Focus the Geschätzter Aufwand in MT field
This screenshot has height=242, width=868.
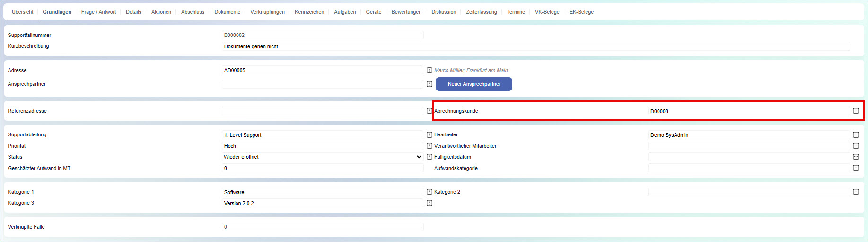coord(322,168)
